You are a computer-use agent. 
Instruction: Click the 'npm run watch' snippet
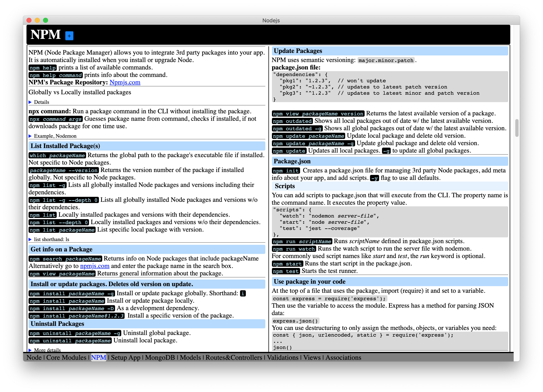(294, 249)
